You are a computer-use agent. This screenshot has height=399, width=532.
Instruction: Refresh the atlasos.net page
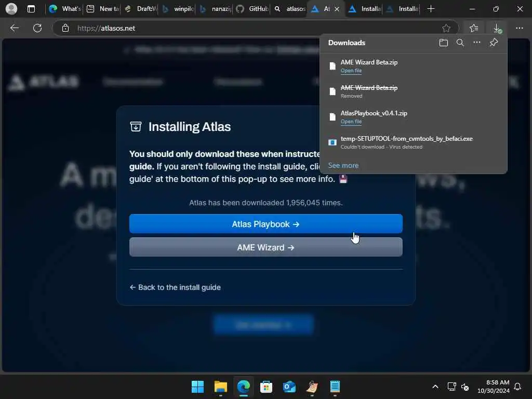click(x=37, y=28)
